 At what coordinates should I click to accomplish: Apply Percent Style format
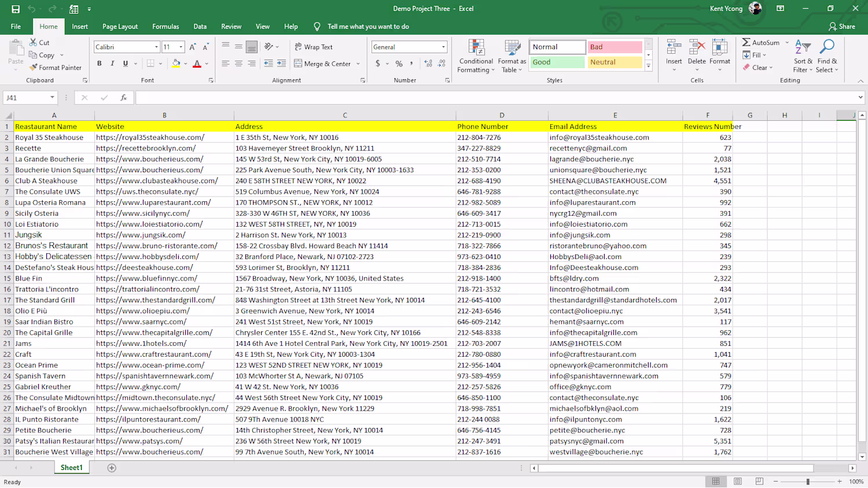[x=399, y=64]
